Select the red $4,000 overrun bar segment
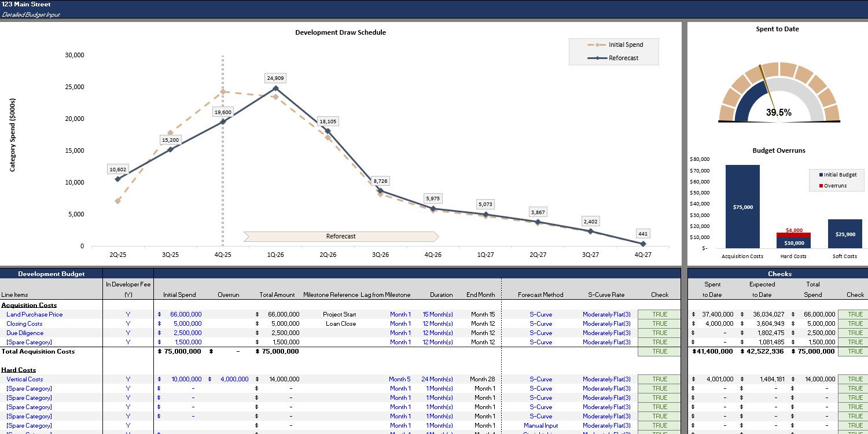Viewport: 868px width, 434px height. pos(794,234)
